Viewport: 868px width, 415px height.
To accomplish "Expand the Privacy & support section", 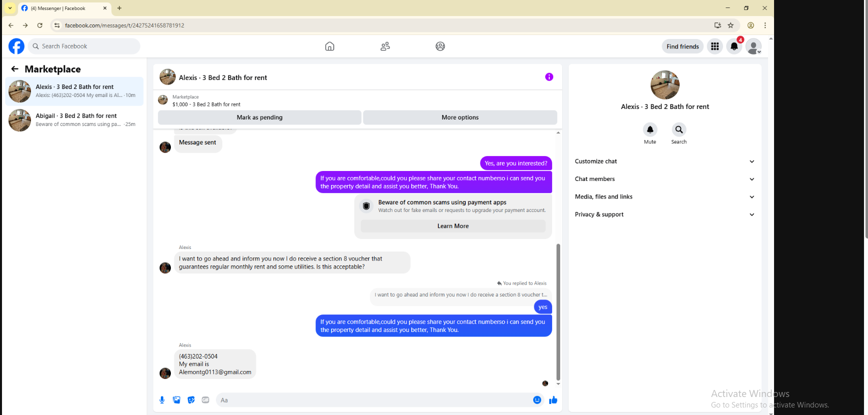I will (665, 214).
